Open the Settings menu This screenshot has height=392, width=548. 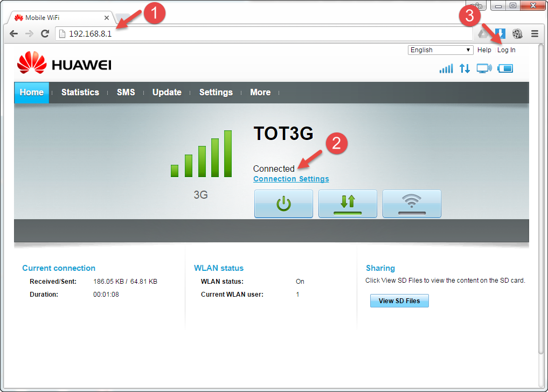216,92
